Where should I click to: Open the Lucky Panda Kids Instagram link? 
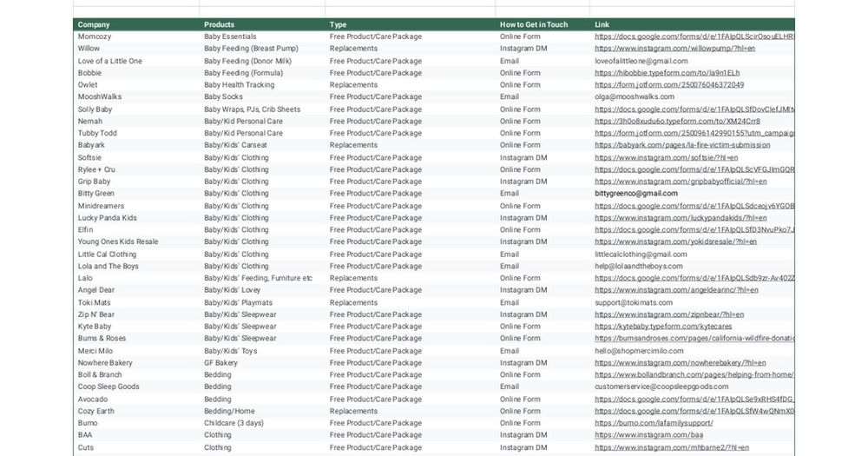(681, 218)
